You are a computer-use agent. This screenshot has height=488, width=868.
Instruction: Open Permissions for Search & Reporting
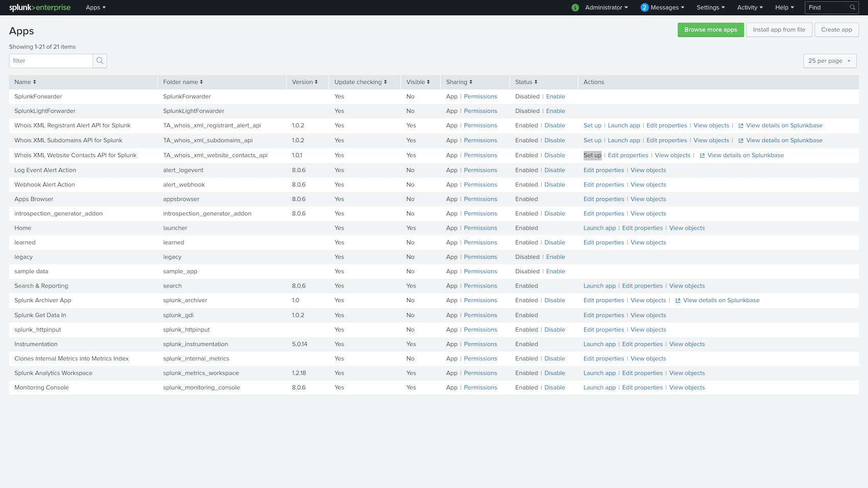pyautogui.click(x=480, y=286)
